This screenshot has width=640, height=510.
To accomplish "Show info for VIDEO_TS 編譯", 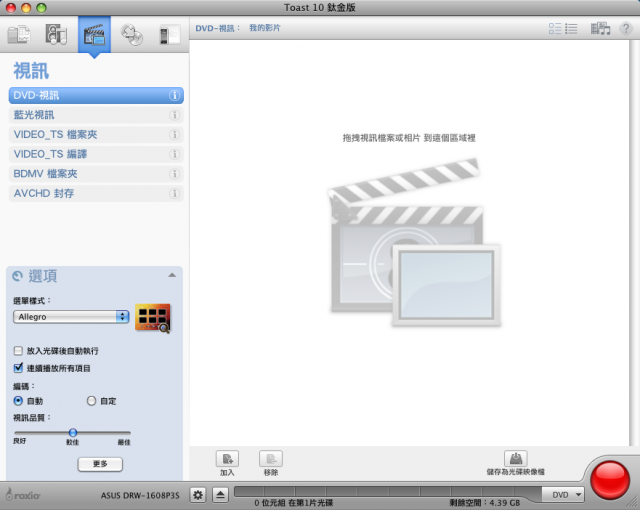I will pyautogui.click(x=174, y=154).
